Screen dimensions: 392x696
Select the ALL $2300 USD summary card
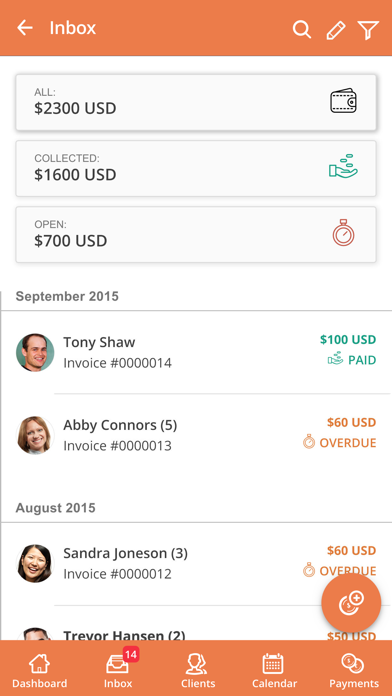[196, 103]
